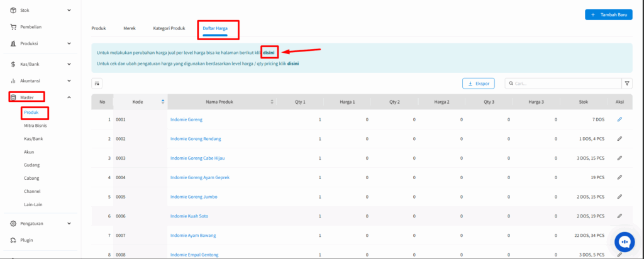Open Lain-Lain submenu item
This screenshot has width=644, height=259.
point(33,204)
